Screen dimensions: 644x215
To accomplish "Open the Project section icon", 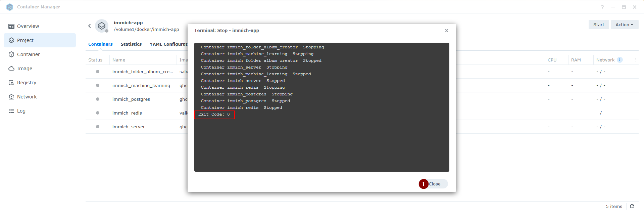I will 11,40.
